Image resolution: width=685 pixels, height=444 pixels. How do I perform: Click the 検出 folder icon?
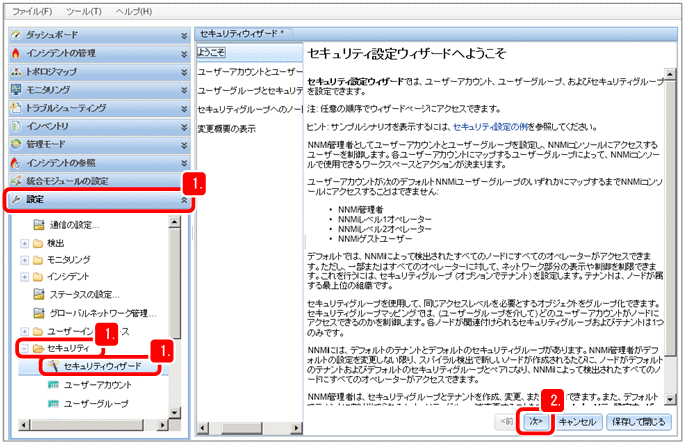38,243
